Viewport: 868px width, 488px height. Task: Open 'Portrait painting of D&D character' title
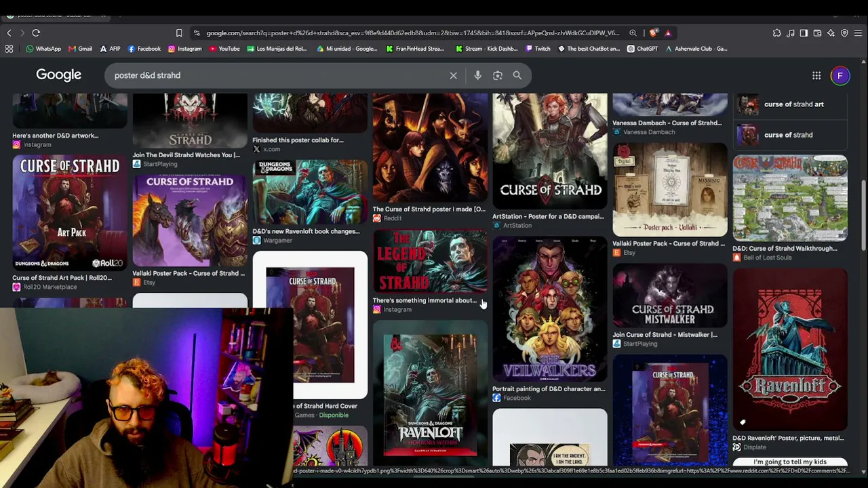549,389
